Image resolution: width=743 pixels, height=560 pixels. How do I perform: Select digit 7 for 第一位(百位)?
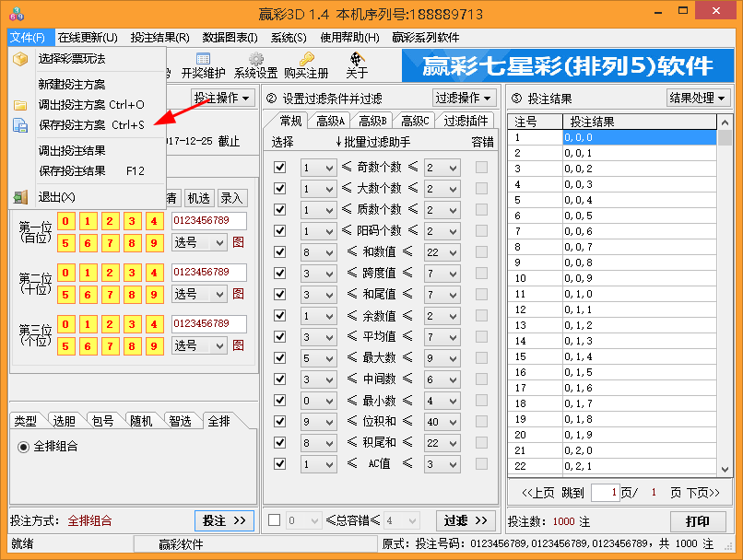pos(110,243)
